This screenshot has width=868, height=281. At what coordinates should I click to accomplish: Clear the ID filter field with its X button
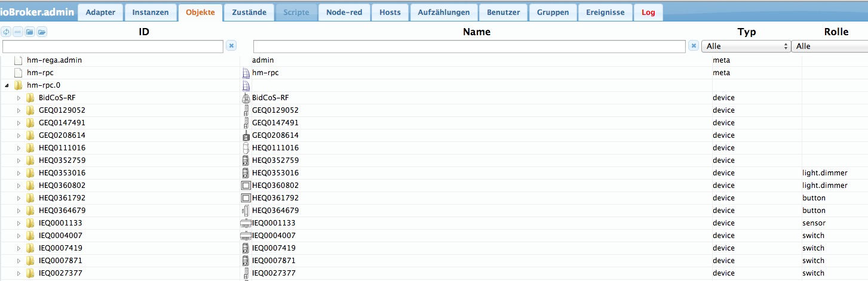231,45
